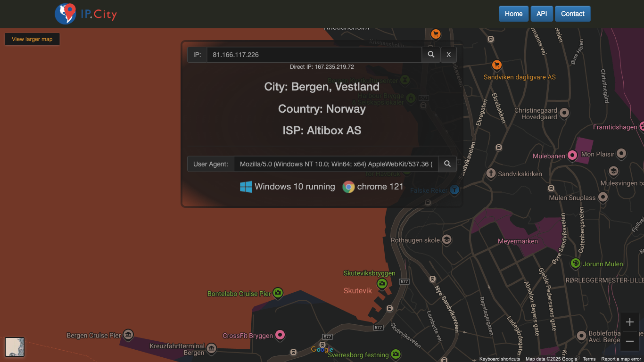Viewport: 644px width, 362px height.
Task: Click the Skutevik area label
Action: pyautogui.click(x=358, y=291)
